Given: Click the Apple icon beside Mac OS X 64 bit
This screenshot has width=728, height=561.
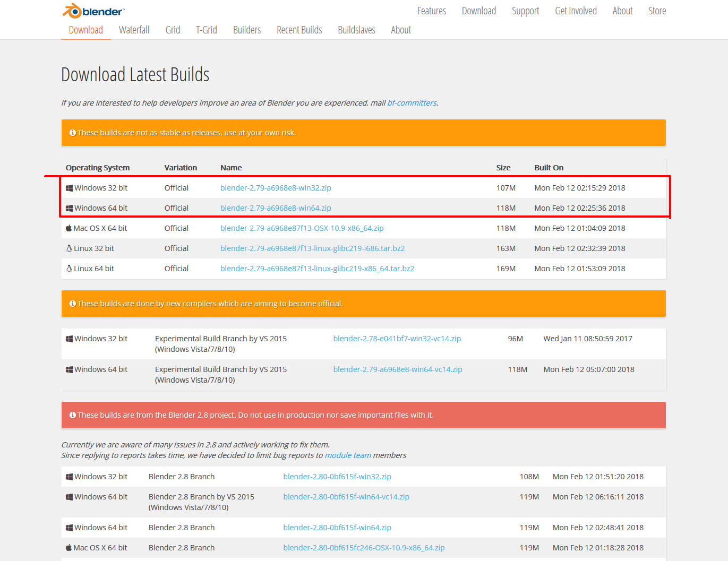Looking at the screenshot, I should pos(68,228).
